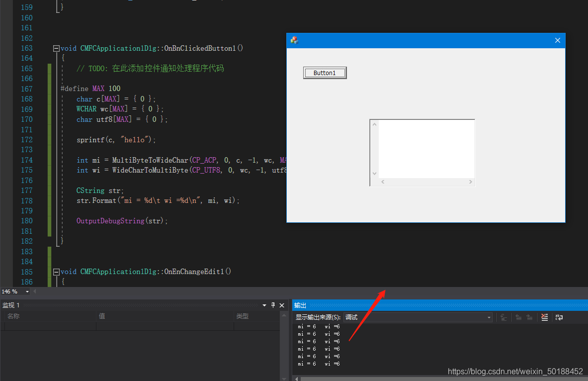Click edit box horizontal scroll right arrow
588x381 pixels.
pyautogui.click(x=470, y=182)
